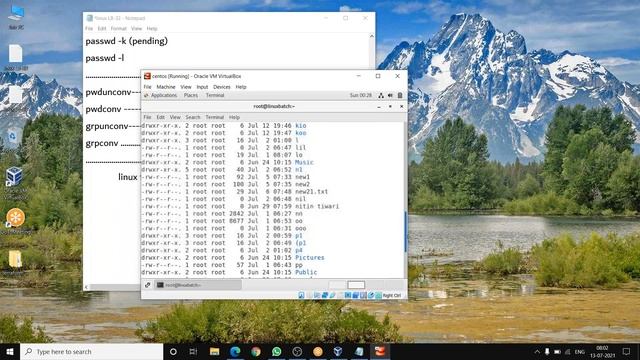Click the 'Public' directory name in terminal
Screen dimensions: 640x360
tap(306, 272)
